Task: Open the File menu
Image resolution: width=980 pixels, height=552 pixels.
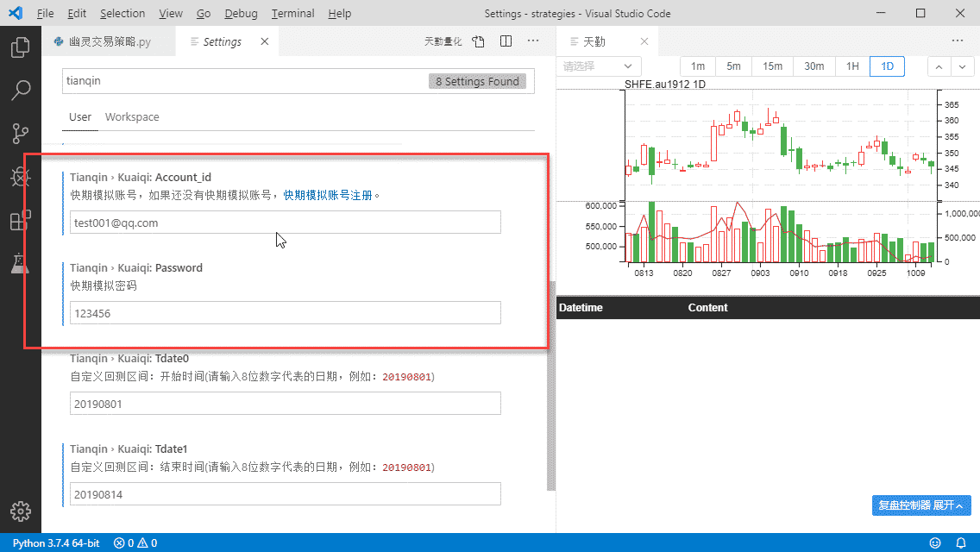Action: [x=45, y=13]
